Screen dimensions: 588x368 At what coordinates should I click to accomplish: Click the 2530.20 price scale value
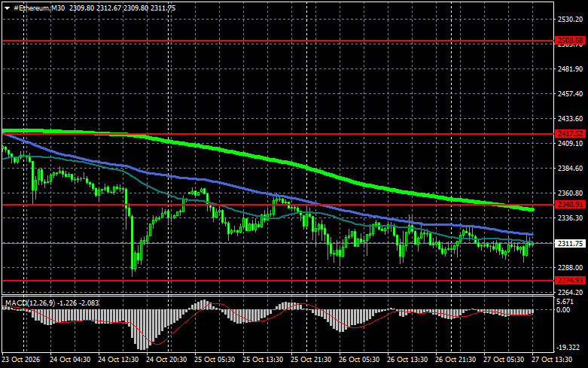(x=571, y=20)
